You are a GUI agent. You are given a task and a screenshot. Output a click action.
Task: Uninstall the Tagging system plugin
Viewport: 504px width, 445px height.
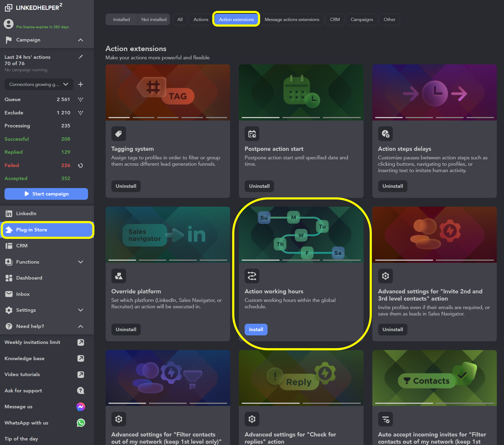126,186
